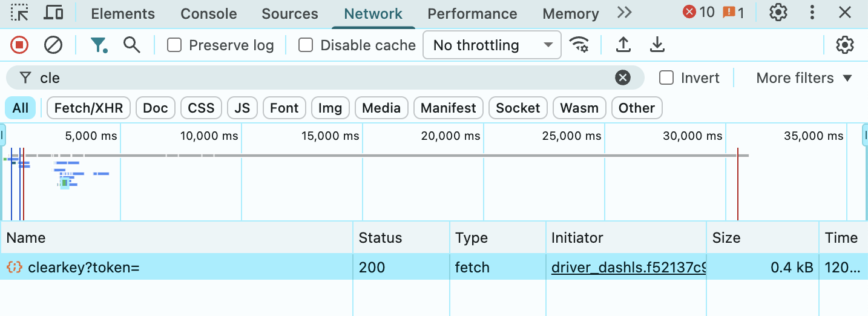Image resolution: width=868 pixels, height=316 pixels.
Task: Show more DevTools tabs chevron
Action: click(x=624, y=13)
